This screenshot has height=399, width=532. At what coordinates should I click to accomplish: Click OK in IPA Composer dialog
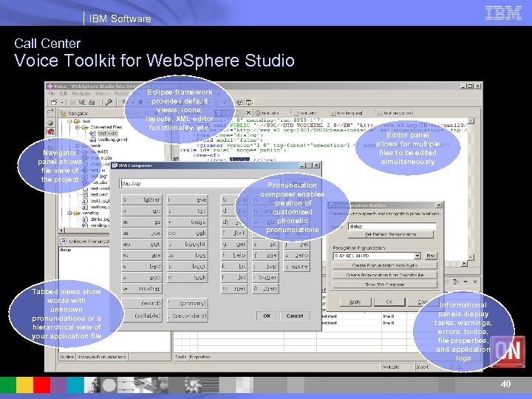pos(267,316)
